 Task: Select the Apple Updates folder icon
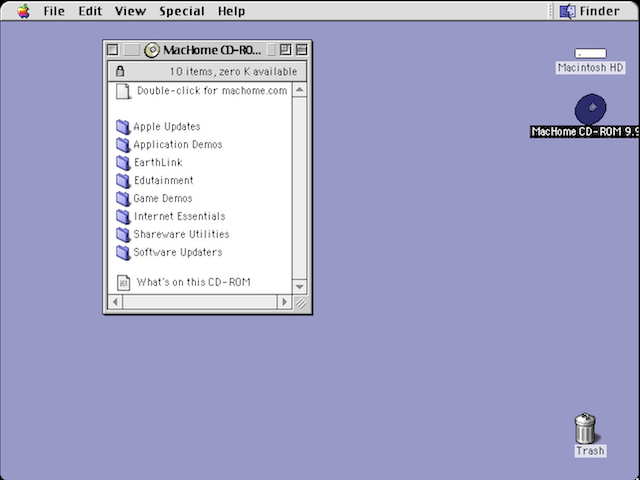pos(123,127)
